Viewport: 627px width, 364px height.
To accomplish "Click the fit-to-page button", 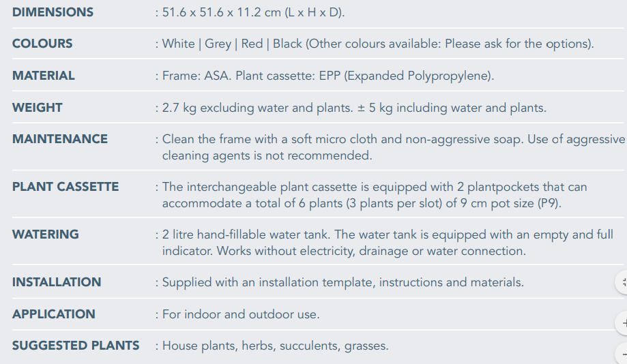I will pos(622,282).
